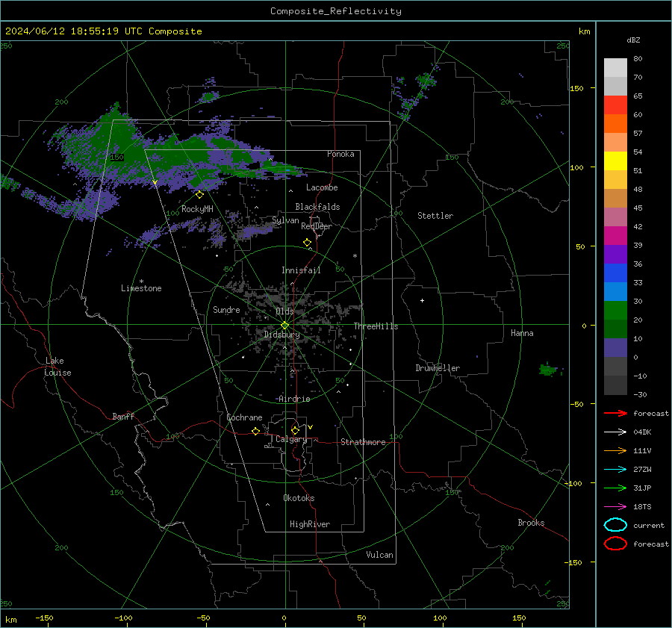Screen dimensions: 672x628
Task: Click the RockyMH label
Action: tap(197, 209)
